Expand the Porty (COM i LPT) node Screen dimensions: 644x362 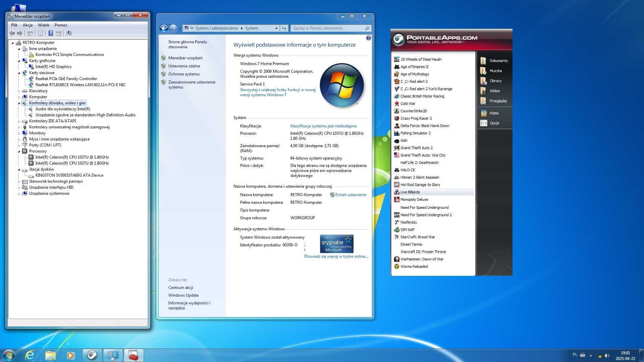tap(19, 145)
